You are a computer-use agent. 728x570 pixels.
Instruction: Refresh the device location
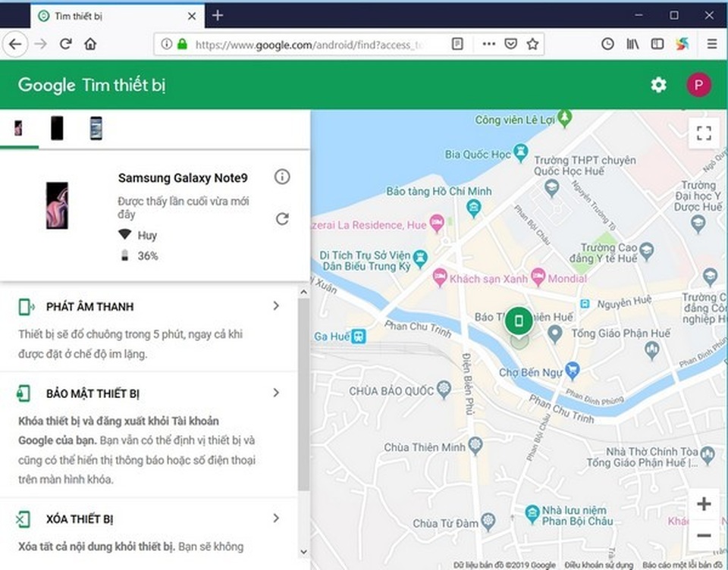pos(282,218)
